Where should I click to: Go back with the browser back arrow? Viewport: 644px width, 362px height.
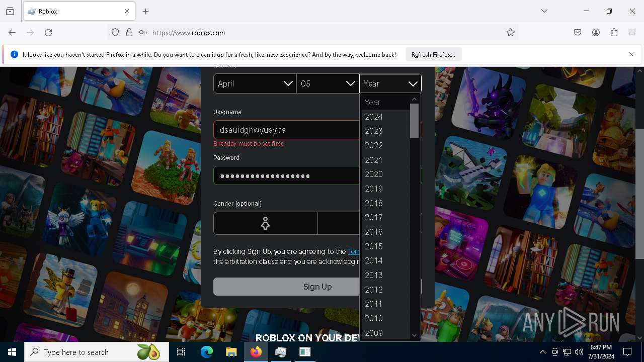point(12,33)
